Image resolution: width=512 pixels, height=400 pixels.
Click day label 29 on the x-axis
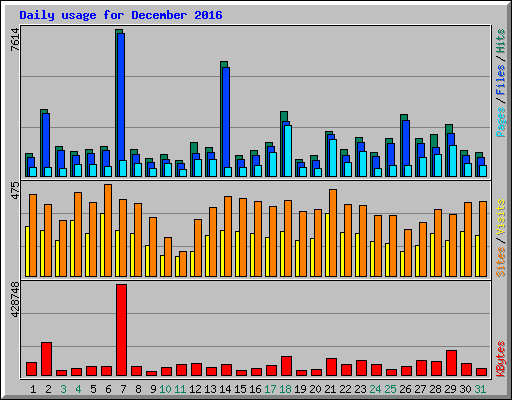click(450, 389)
